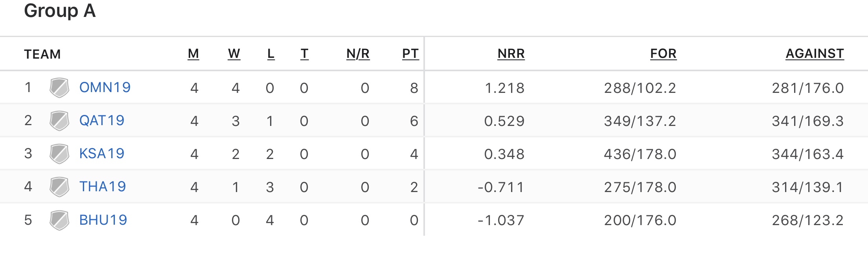Sort table by PT points column

[410, 54]
